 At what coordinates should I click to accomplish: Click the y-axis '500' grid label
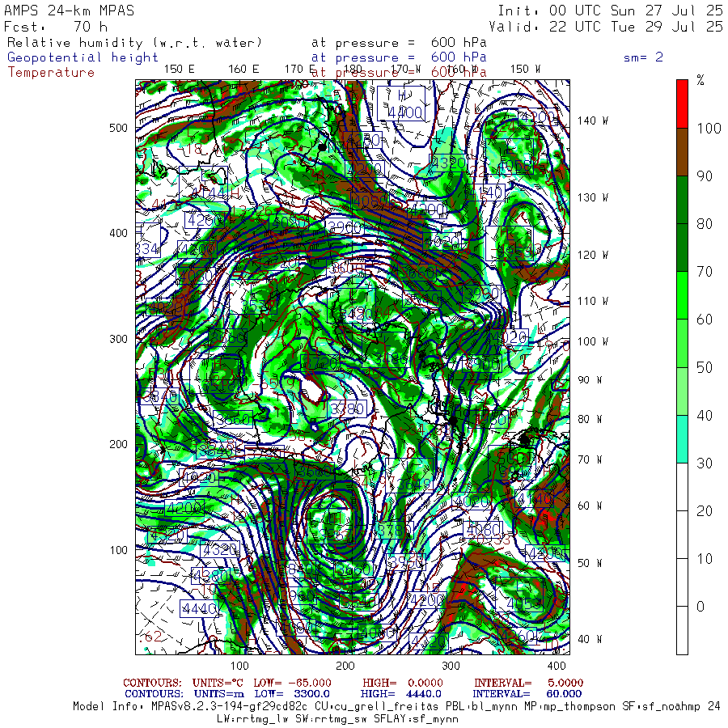click(x=118, y=128)
